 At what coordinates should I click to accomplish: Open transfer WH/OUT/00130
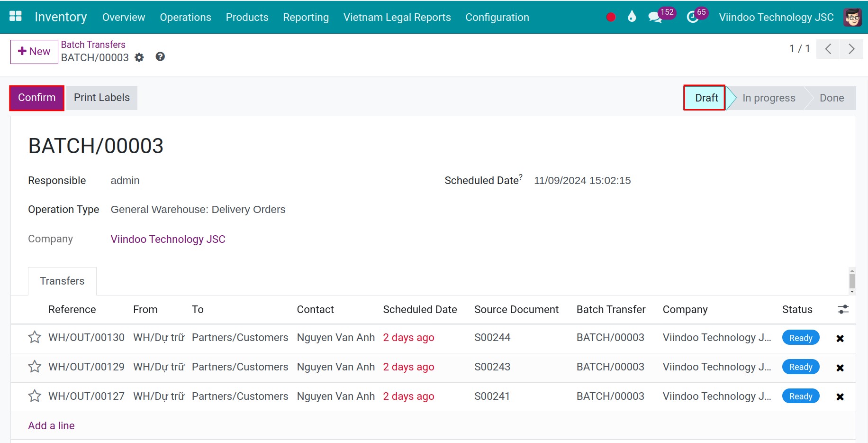86,337
